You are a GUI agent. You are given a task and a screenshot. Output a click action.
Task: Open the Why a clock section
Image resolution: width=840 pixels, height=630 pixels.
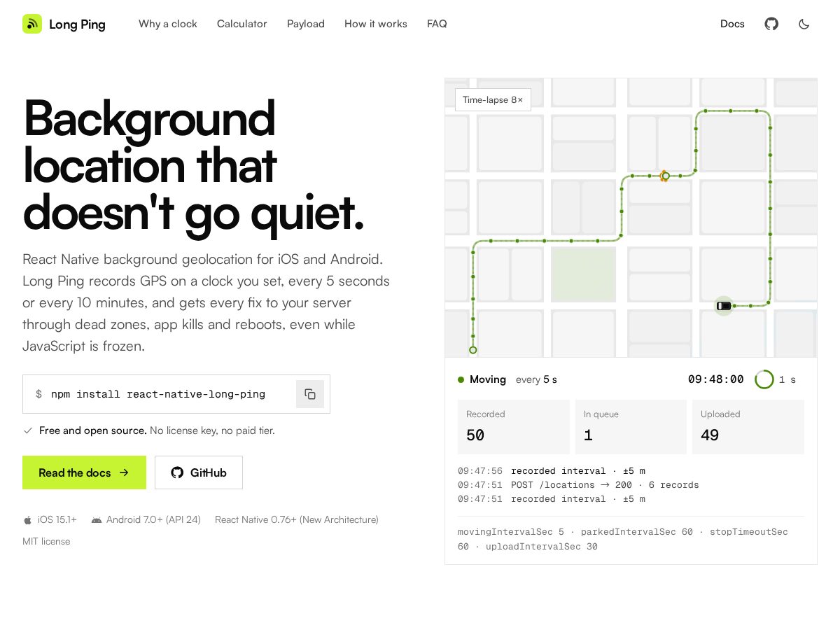pyautogui.click(x=168, y=24)
